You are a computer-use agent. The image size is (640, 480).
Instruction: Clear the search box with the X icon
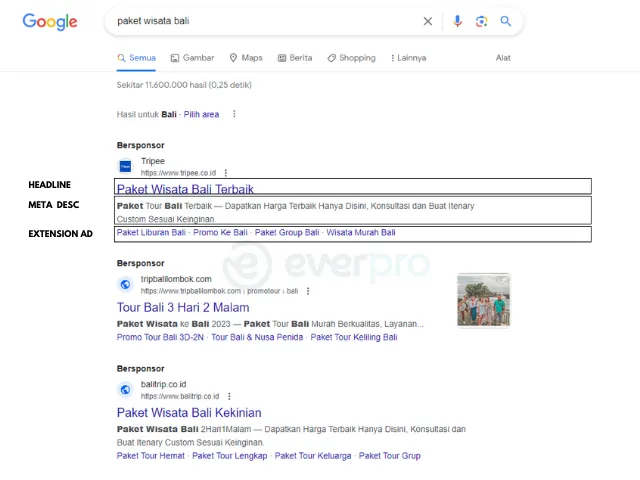pyautogui.click(x=428, y=21)
